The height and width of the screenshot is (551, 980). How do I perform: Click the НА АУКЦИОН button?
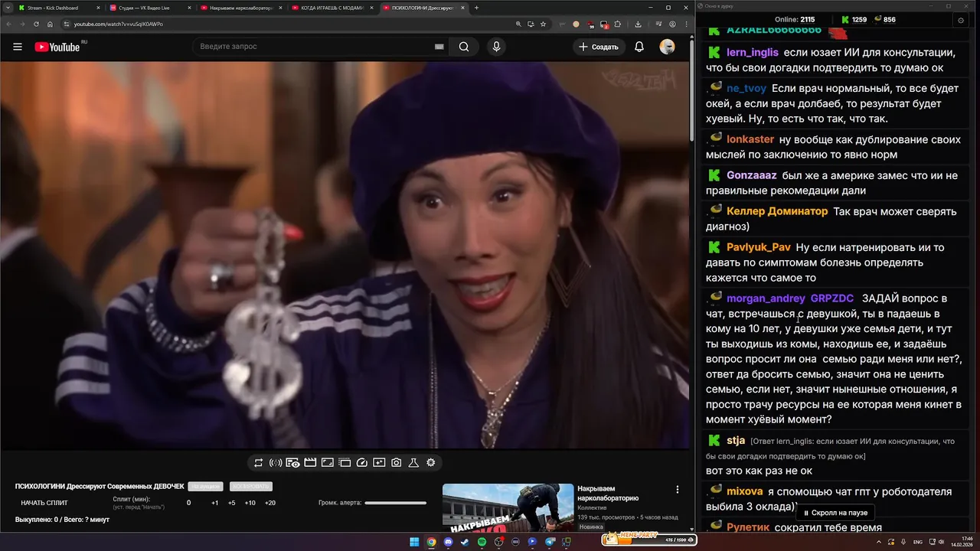click(205, 487)
